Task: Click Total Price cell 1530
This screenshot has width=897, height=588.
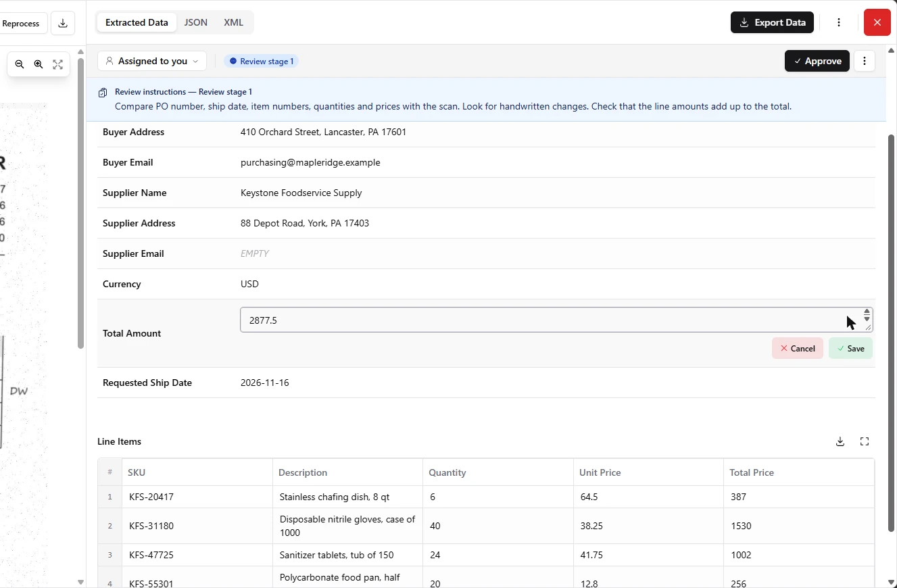Action: tap(798, 526)
